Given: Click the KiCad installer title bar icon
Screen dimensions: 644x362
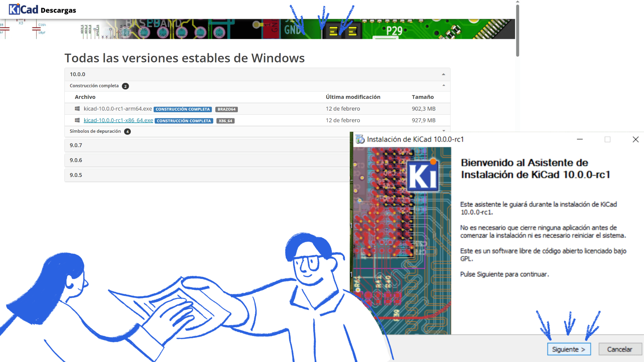Looking at the screenshot, I should tap(360, 139).
